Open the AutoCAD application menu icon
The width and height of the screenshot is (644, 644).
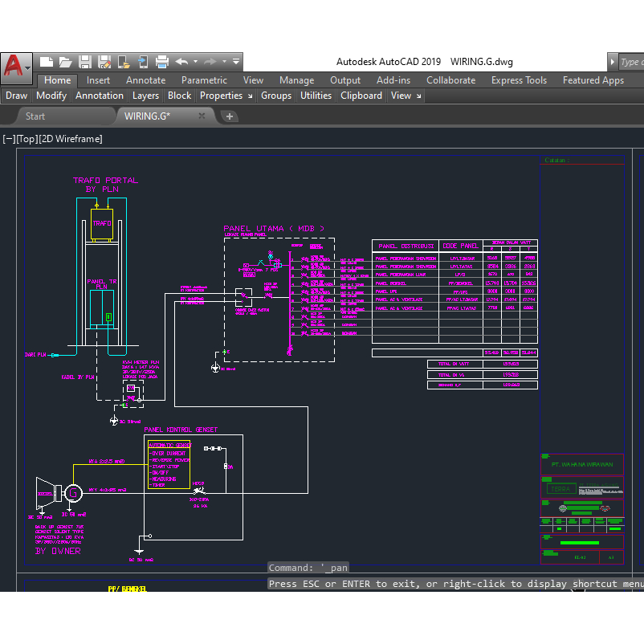[x=14, y=62]
